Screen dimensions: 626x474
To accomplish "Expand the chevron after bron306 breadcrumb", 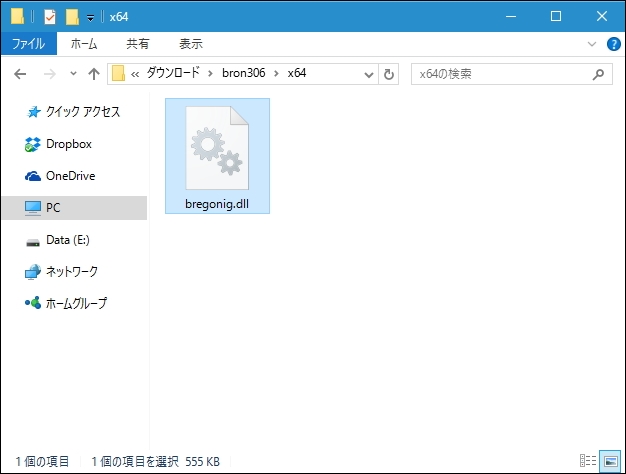I will (276, 74).
